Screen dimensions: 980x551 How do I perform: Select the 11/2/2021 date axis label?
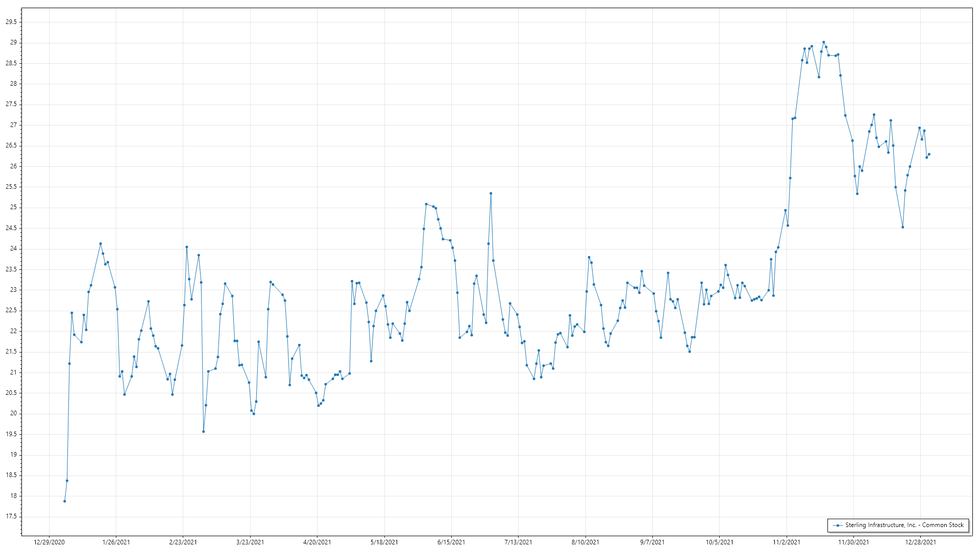[x=786, y=542]
